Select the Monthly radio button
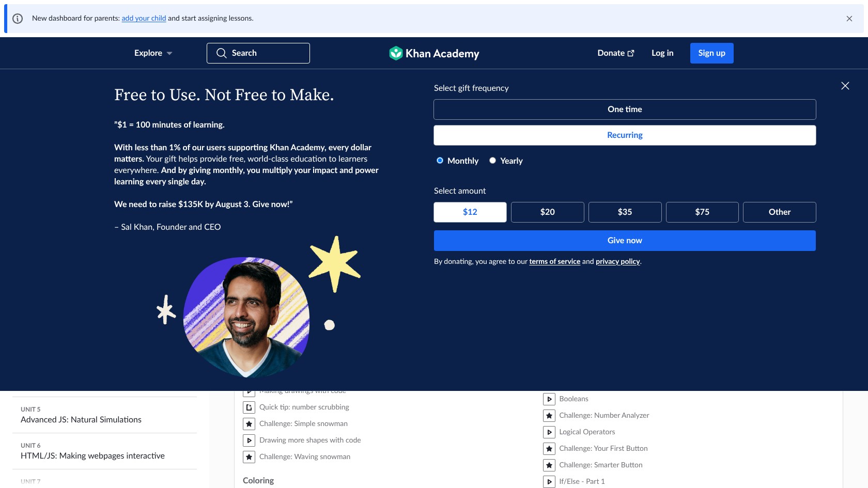Viewport: 868px width, 488px height. 440,161
